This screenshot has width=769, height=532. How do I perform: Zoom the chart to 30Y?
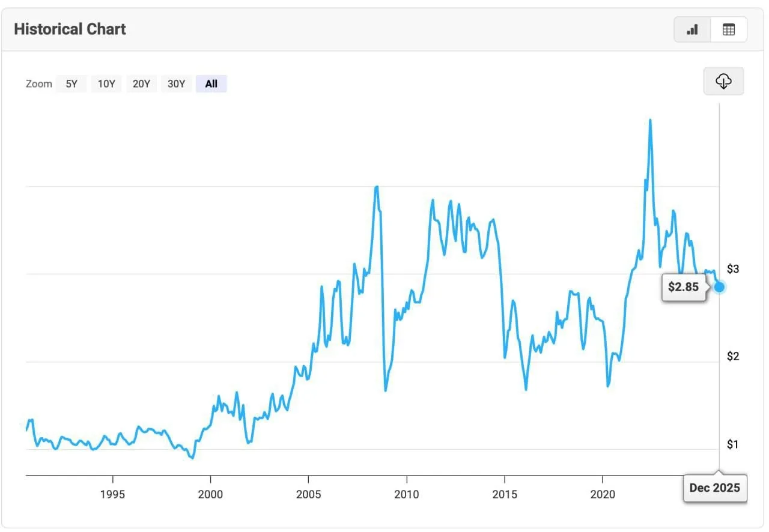[176, 84]
